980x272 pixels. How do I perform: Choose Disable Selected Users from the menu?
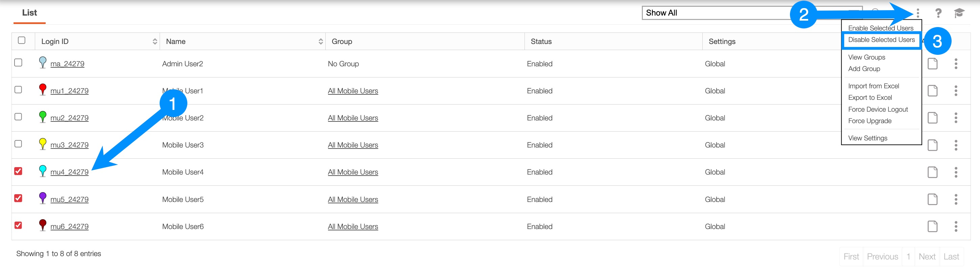(x=881, y=40)
